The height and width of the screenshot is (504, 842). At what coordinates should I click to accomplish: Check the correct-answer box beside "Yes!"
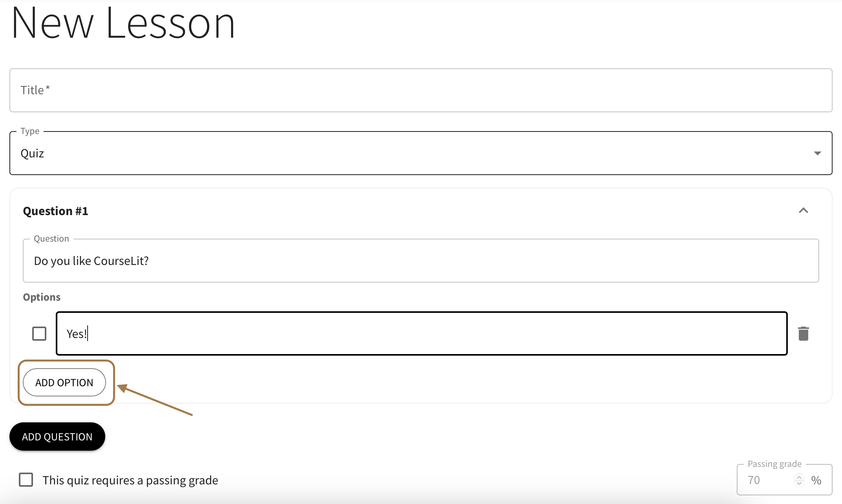(x=39, y=333)
